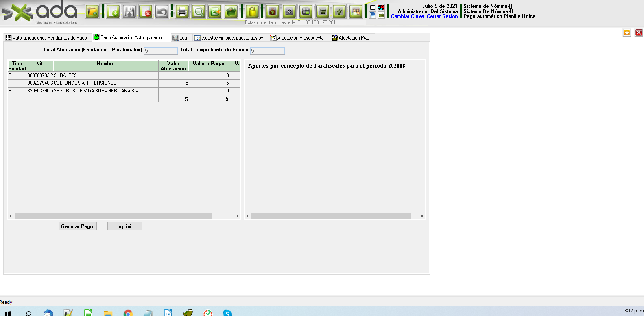
Task: Click left arrow of entities table scrollbar
Action: (11, 216)
